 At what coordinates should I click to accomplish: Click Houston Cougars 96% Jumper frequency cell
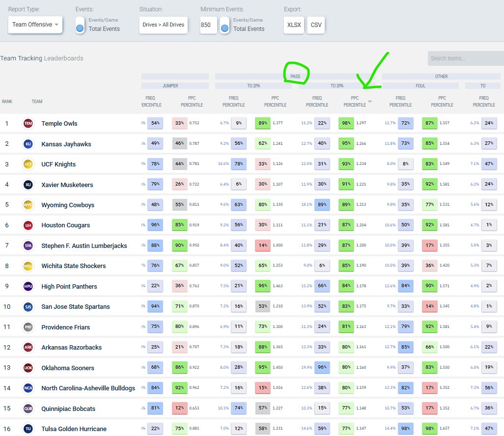155,225
